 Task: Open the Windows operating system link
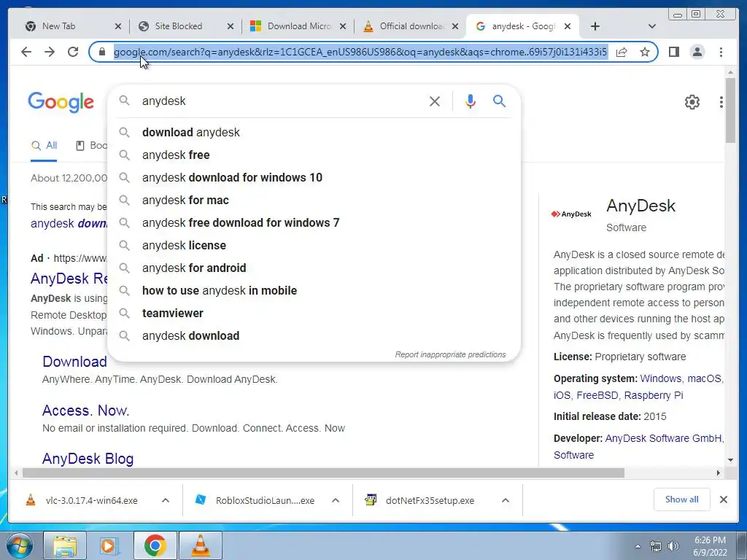point(661,379)
